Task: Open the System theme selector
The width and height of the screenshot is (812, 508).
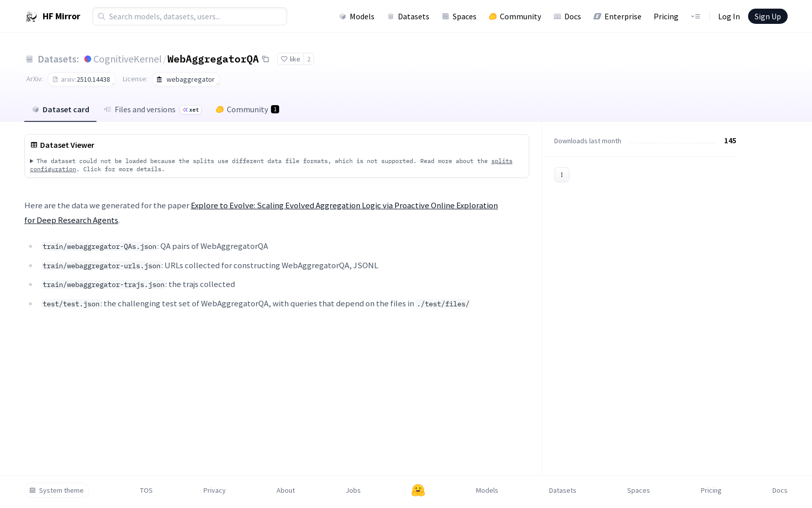Action: (x=57, y=490)
